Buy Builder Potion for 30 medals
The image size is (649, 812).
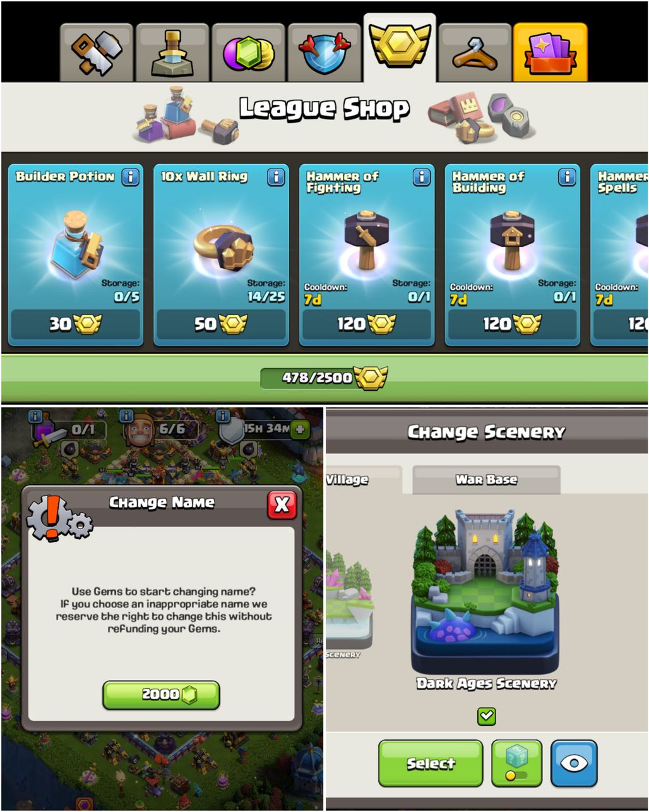tap(76, 325)
